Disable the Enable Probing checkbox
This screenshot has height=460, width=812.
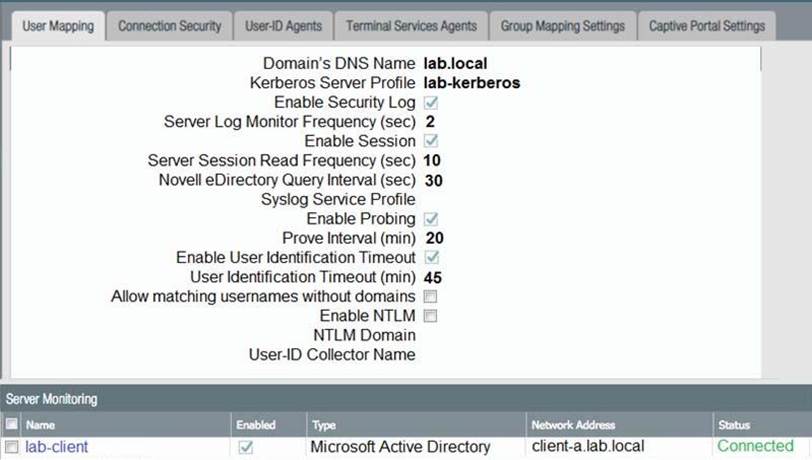click(x=431, y=219)
